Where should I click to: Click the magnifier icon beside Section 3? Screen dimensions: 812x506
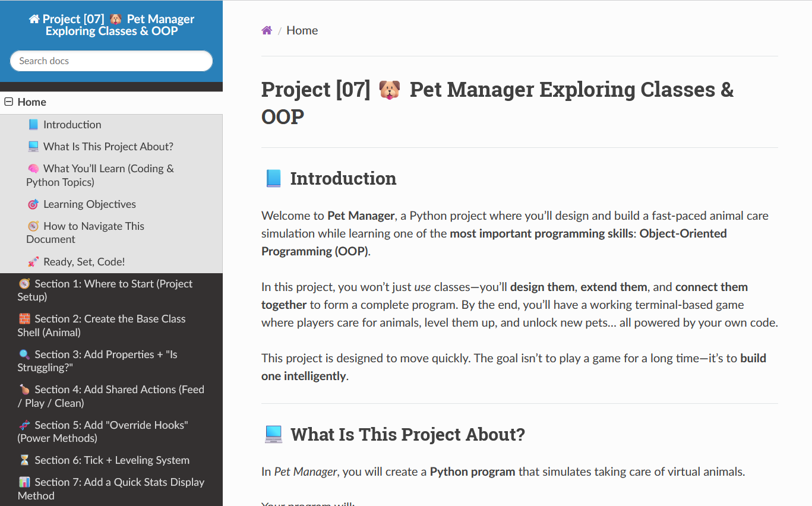24,355
